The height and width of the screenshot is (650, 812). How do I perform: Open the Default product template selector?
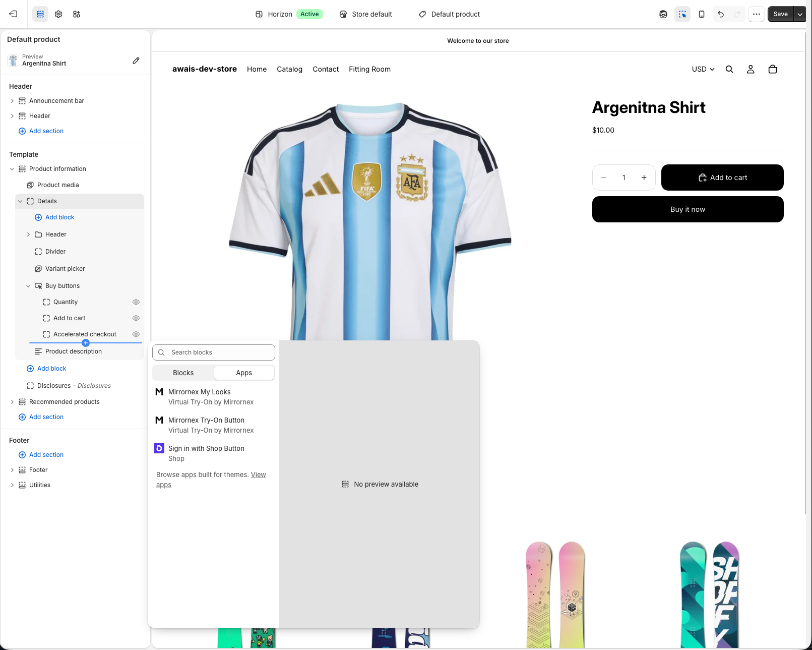click(450, 14)
